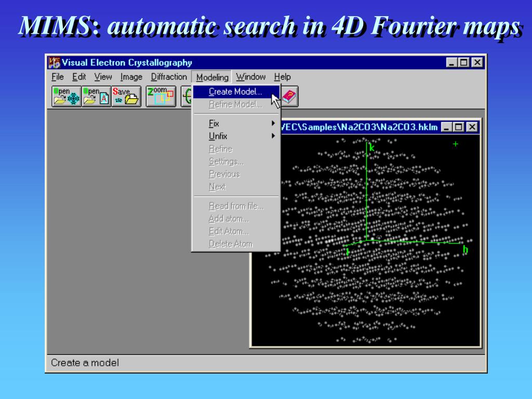This screenshot has height=399, width=532.
Task: Click the greyed Add atom... entry
Action: coord(236,219)
